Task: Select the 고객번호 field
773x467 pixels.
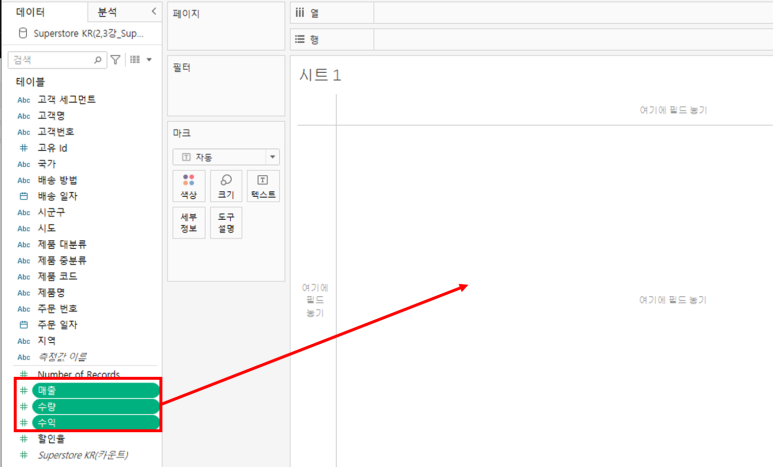Action: click(56, 132)
